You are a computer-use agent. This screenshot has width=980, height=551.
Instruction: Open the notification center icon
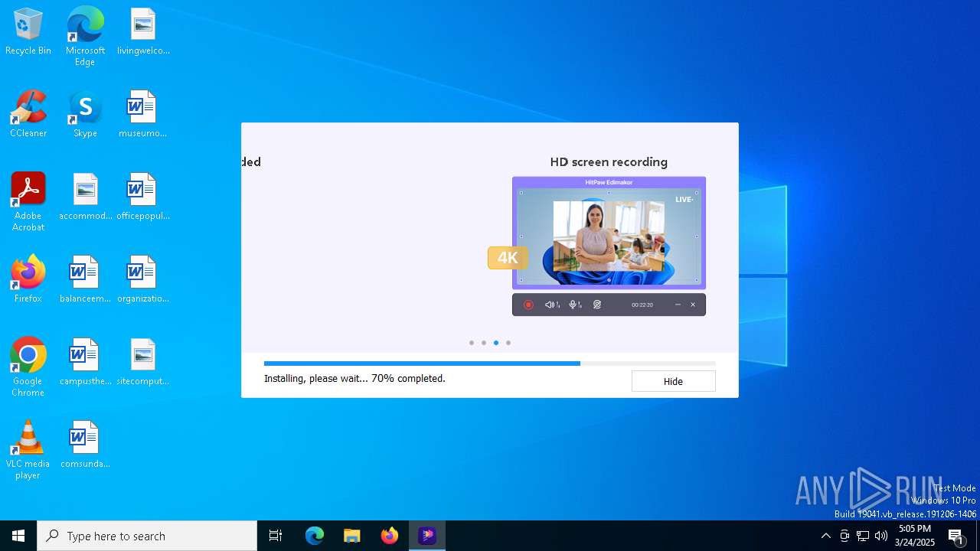(956, 536)
